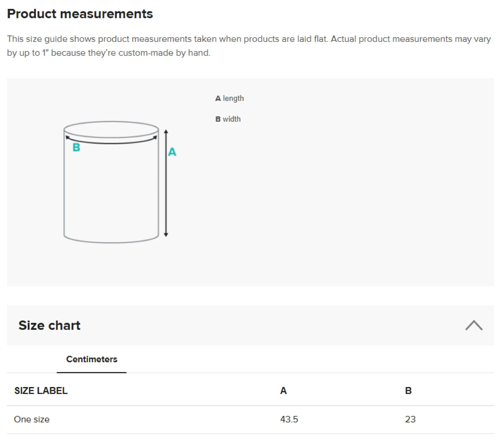Viewport: 503px width, 448px height.
Task: Click the 'B width' legend entry
Action: tap(228, 119)
